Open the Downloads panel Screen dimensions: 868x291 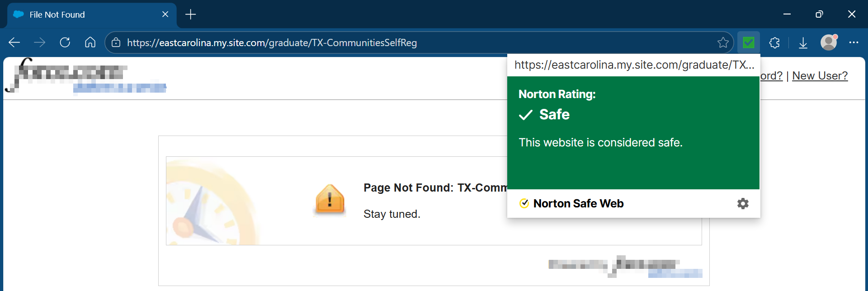(803, 42)
